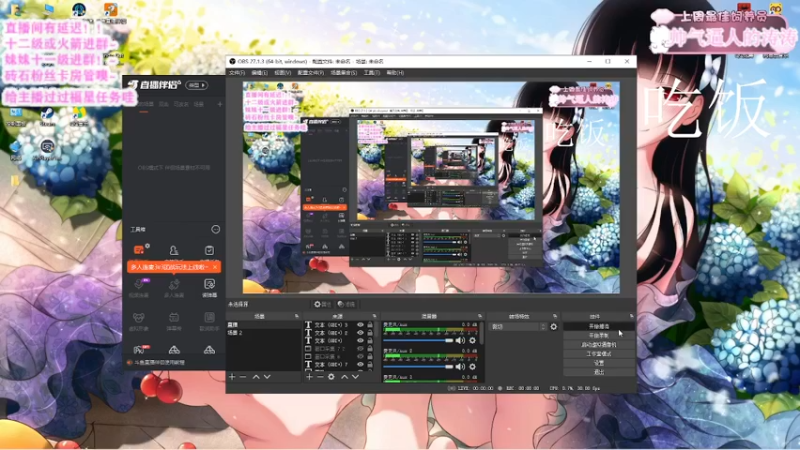
Task: Open the transition properties gear in 转场特效
Action: click(x=554, y=327)
